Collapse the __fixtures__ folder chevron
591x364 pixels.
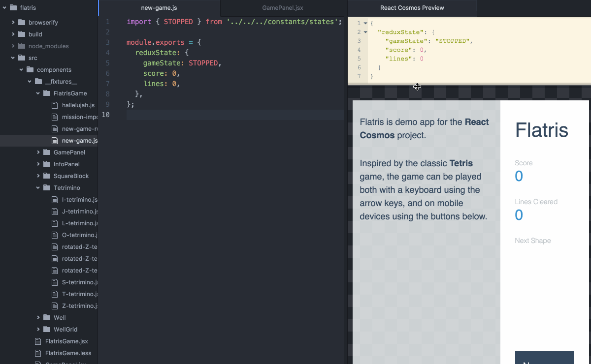point(30,82)
